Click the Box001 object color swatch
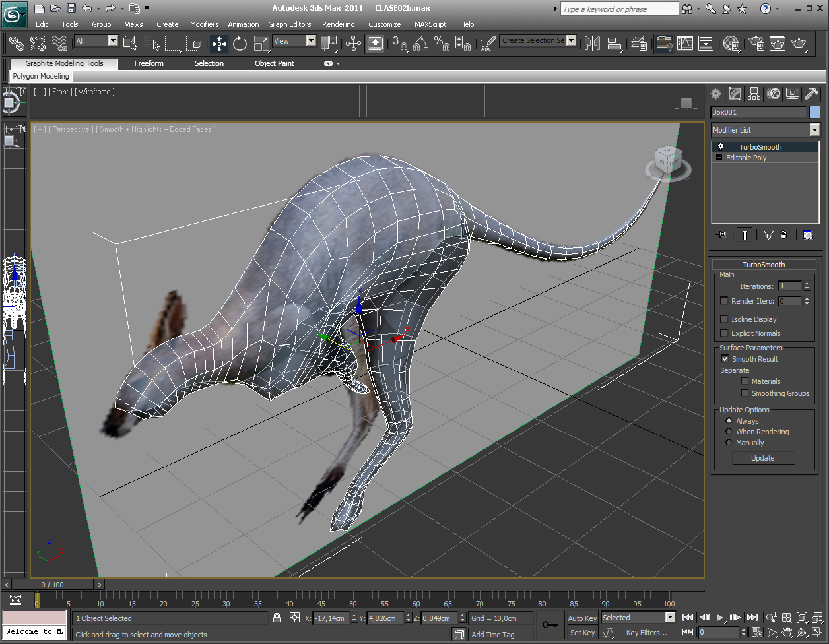This screenshot has width=829, height=644. pos(814,112)
